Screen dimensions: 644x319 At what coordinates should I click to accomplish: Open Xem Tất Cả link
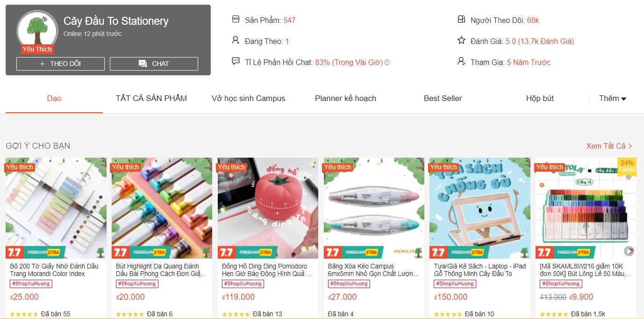click(609, 146)
